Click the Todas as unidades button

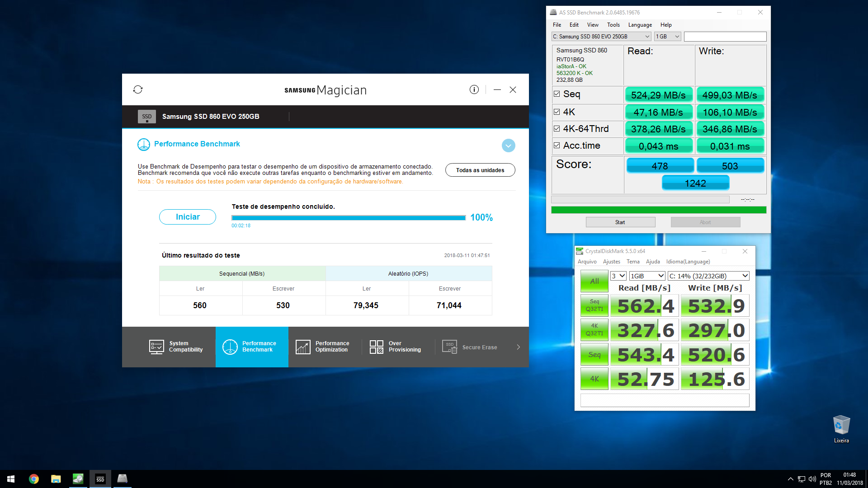point(480,170)
